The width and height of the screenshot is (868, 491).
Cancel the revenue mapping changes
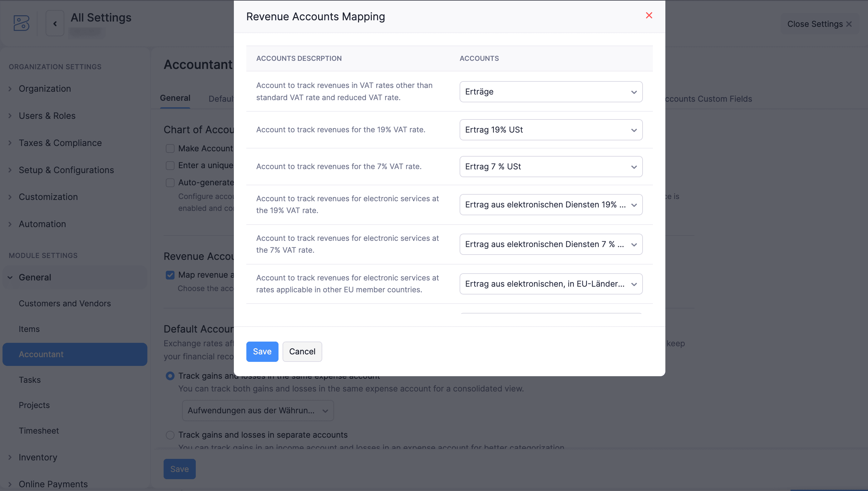click(302, 351)
